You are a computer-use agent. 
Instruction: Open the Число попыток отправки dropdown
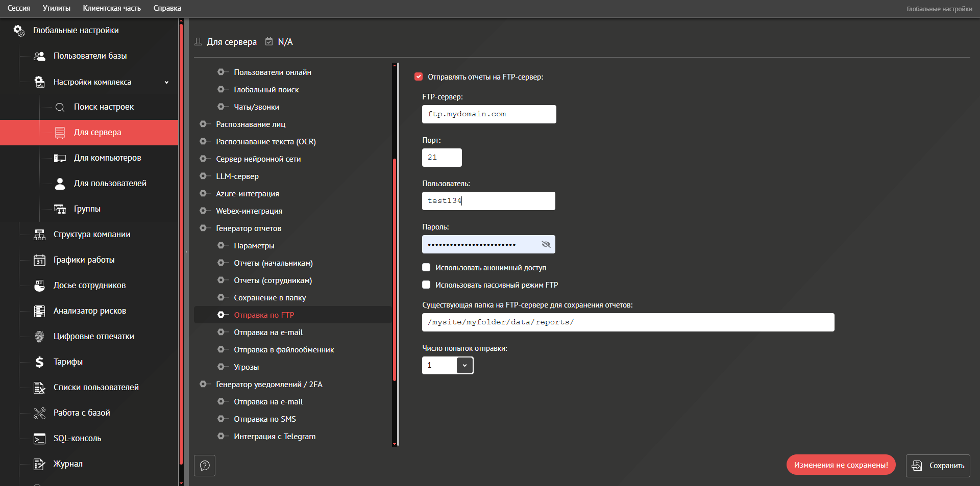click(x=464, y=365)
